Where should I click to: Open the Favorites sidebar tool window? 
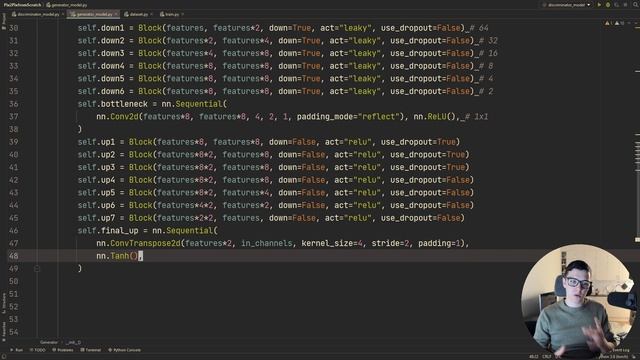tap(4, 331)
